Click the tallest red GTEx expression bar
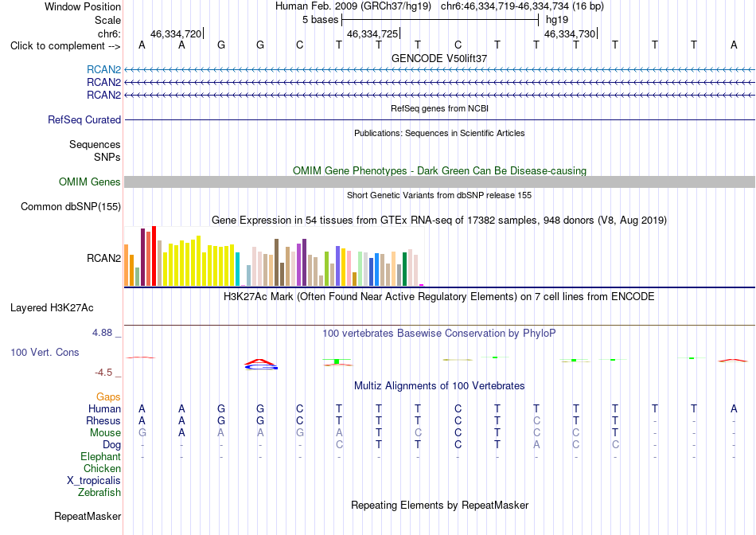The image size is (756, 535). [154, 256]
